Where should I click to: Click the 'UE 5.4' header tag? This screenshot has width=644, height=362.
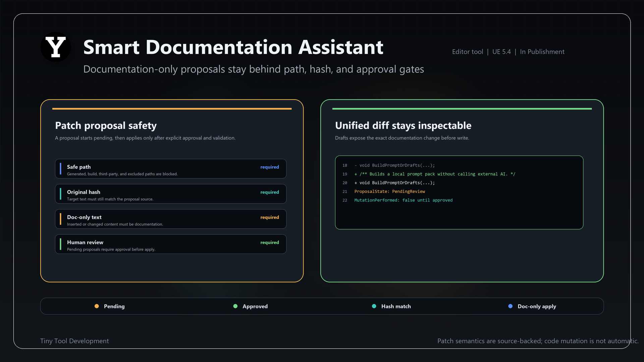click(501, 52)
